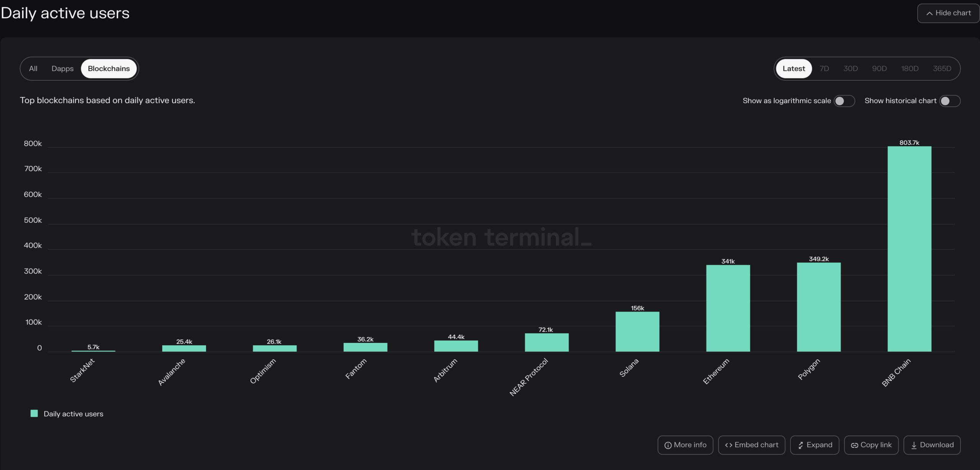Screen dimensions: 980x470
Task: Switch to 7D time range
Action: [x=824, y=69]
